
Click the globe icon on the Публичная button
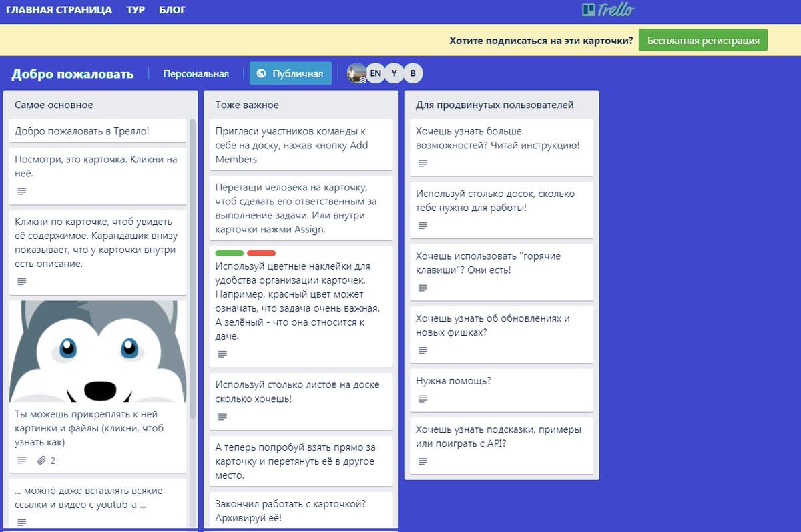(x=260, y=73)
